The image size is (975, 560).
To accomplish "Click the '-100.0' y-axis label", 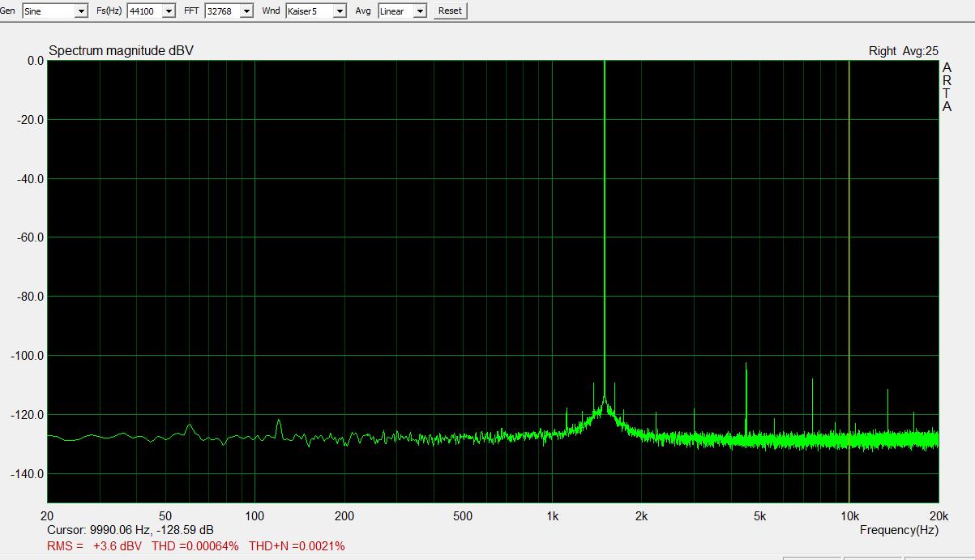I will pyautogui.click(x=27, y=356).
